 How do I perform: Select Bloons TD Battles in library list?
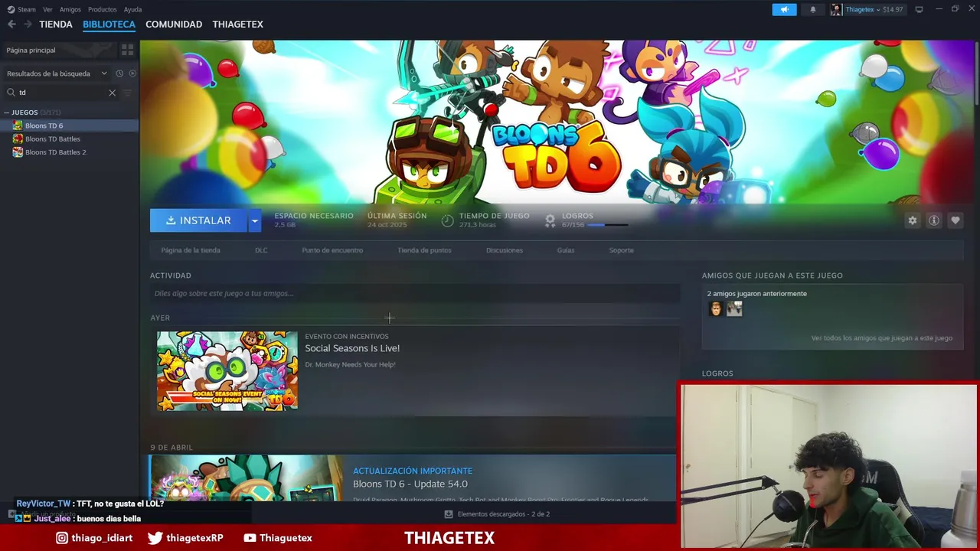click(69, 139)
